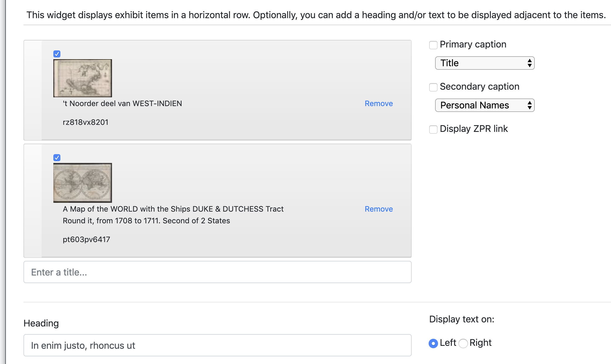Enable the Primary caption option
This screenshot has height=364, width=611.
[433, 45]
